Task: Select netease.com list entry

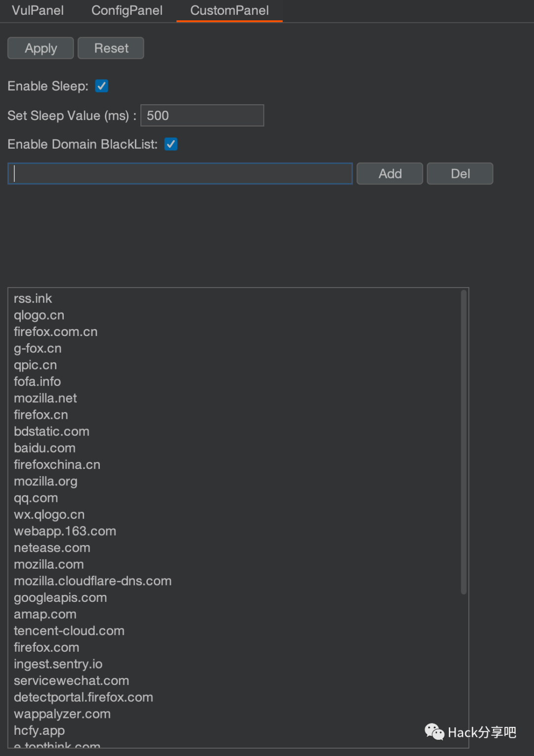Action: [x=52, y=548]
